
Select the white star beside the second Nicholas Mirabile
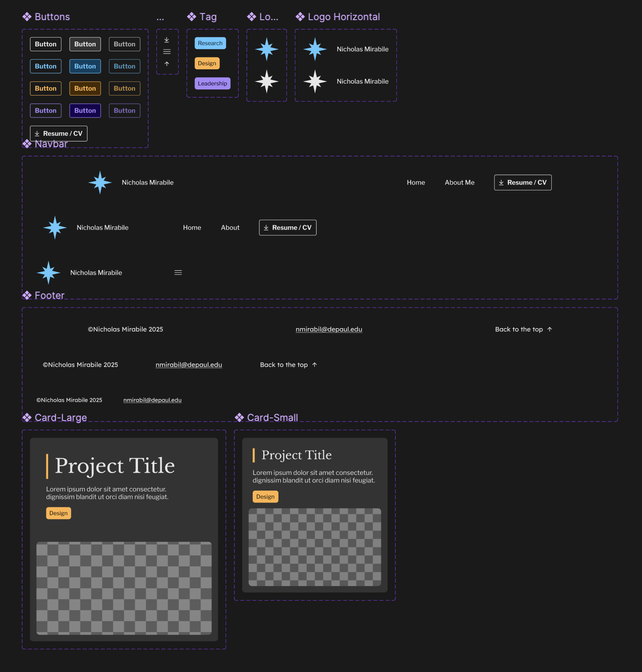(315, 81)
